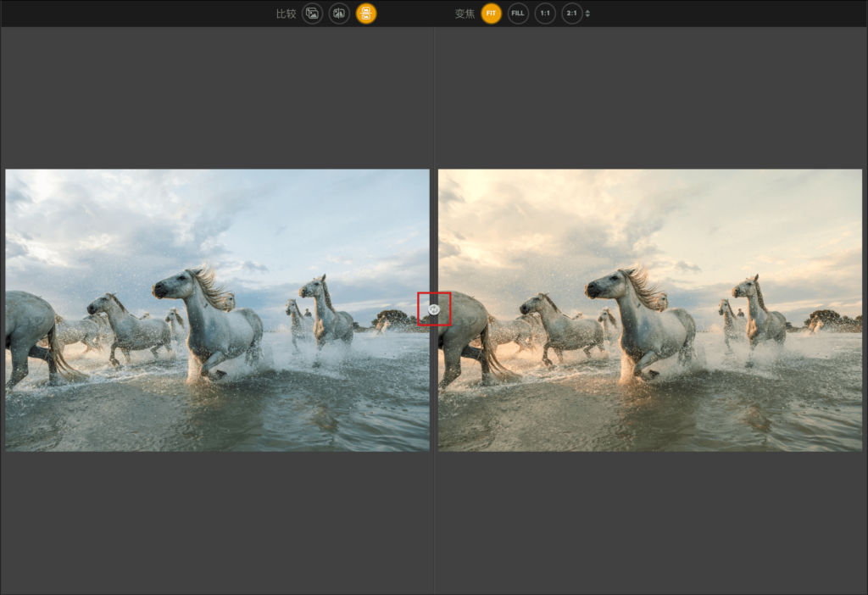Viewport: 868px width, 595px height.
Task: Select the left blue-toned horse photo
Action: pos(218,310)
